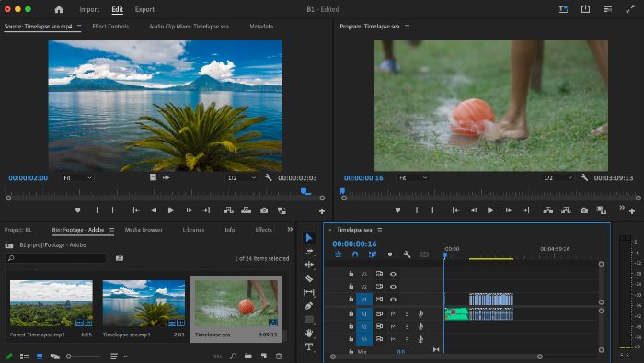644x363 pixels.
Task: Click Export Frame camera in Program monitor
Action: [x=583, y=210]
